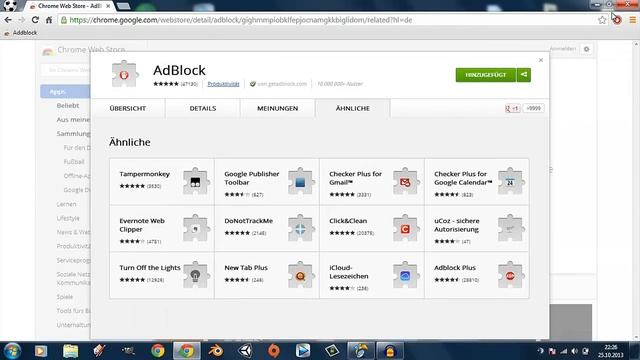The height and width of the screenshot is (360, 640).
Task: Select Beliebt in the sidebar
Action: tap(68, 105)
